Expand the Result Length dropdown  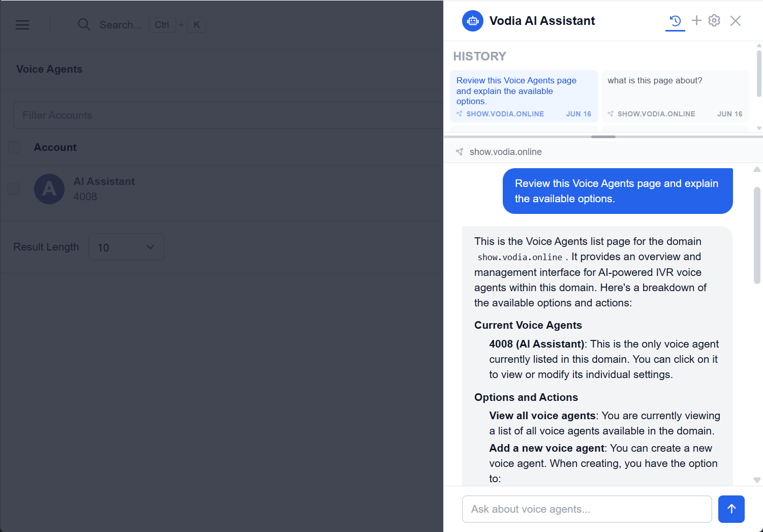pyautogui.click(x=127, y=247)
